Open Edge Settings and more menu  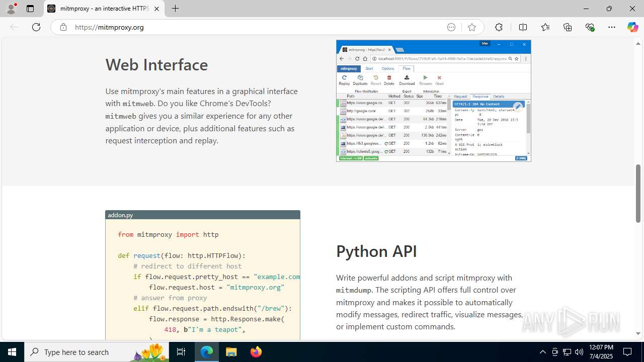[612, 27]
